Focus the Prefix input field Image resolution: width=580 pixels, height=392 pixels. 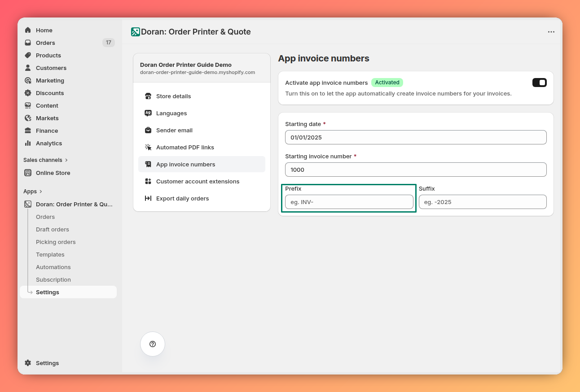pyautogui.click(x=349, y=202)
